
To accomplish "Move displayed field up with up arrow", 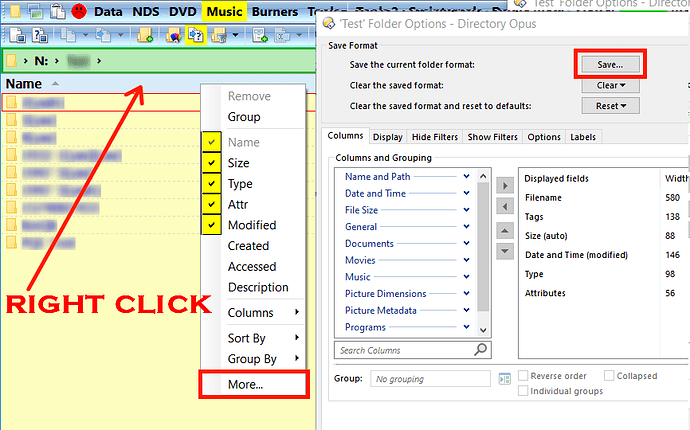I will pyautogui.click(x=505, y=231).
